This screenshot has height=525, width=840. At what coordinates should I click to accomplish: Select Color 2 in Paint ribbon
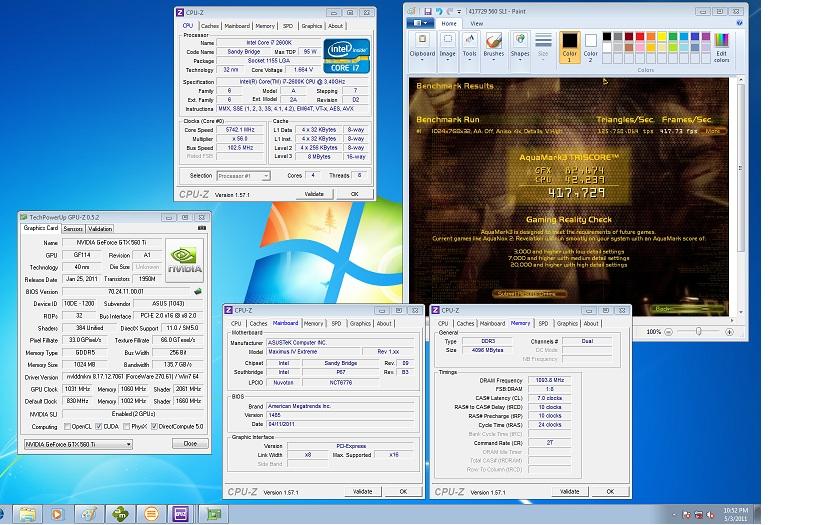(590, 47)
